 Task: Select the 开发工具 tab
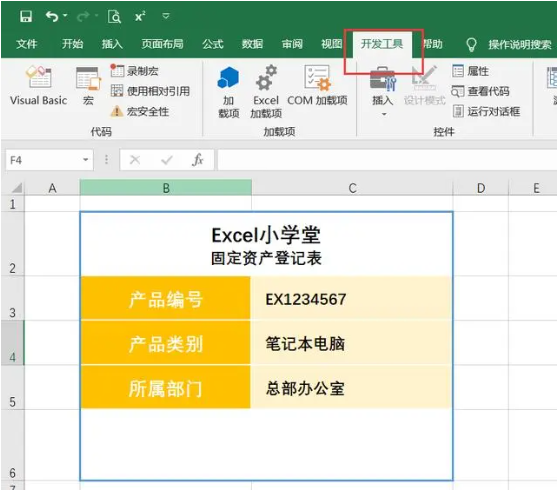pyautogui.click(x=382, y=44)
